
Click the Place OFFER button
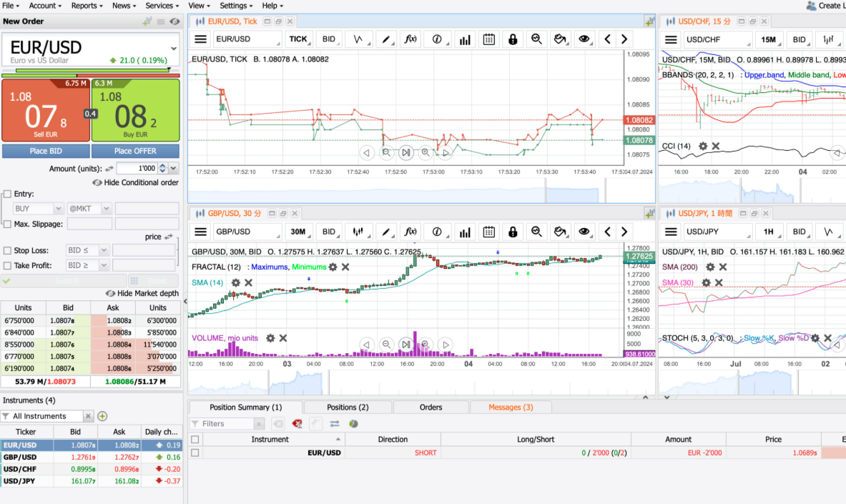pyautogui.click(x=135, y=151)
